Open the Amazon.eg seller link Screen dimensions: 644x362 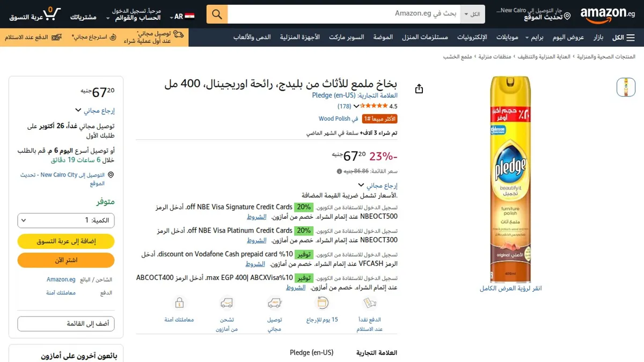(x=61, y=279)
